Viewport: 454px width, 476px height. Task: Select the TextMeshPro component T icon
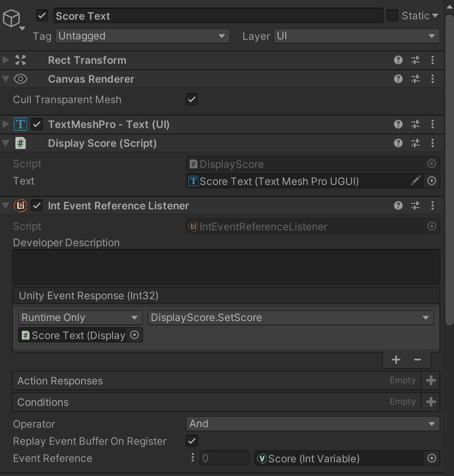20,124
